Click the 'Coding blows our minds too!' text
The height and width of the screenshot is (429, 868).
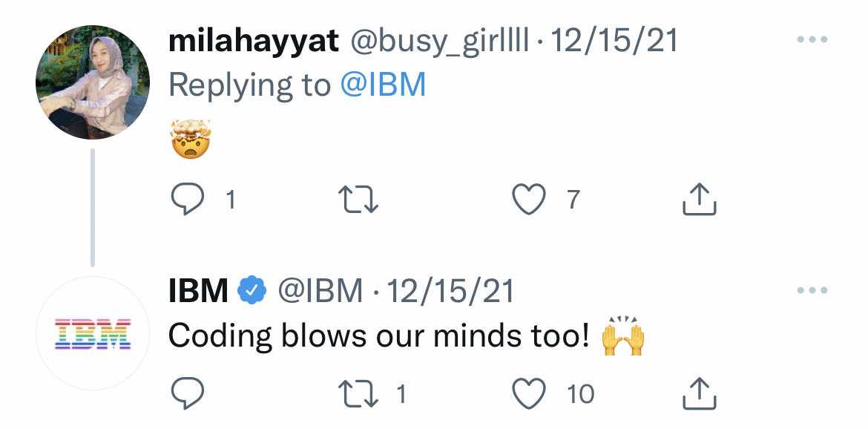coord(378,337)
